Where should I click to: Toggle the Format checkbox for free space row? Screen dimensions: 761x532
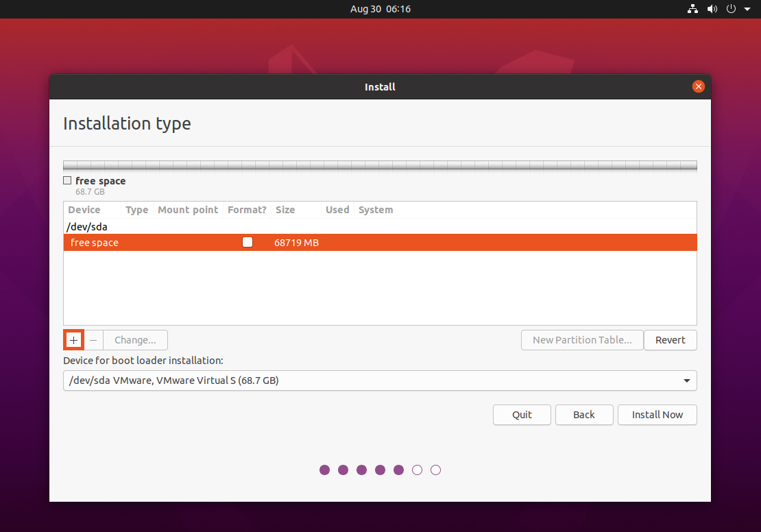coord(247,242)
